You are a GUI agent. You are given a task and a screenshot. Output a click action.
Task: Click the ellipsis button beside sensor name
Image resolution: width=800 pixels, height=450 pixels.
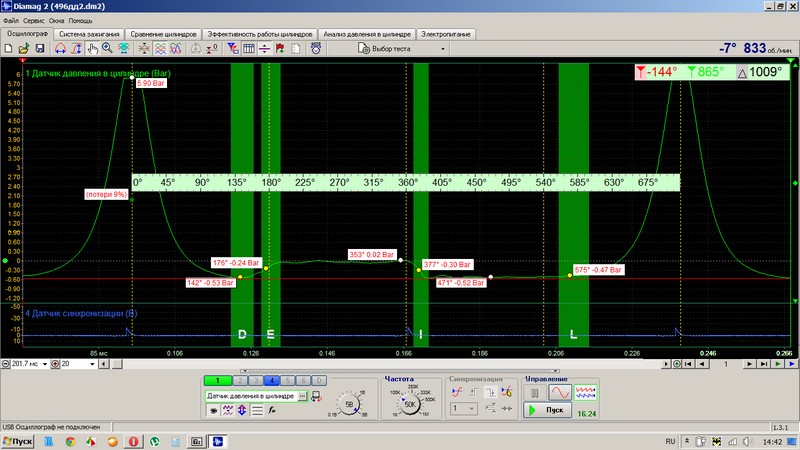pyautogui.click(x=302, y=396)
